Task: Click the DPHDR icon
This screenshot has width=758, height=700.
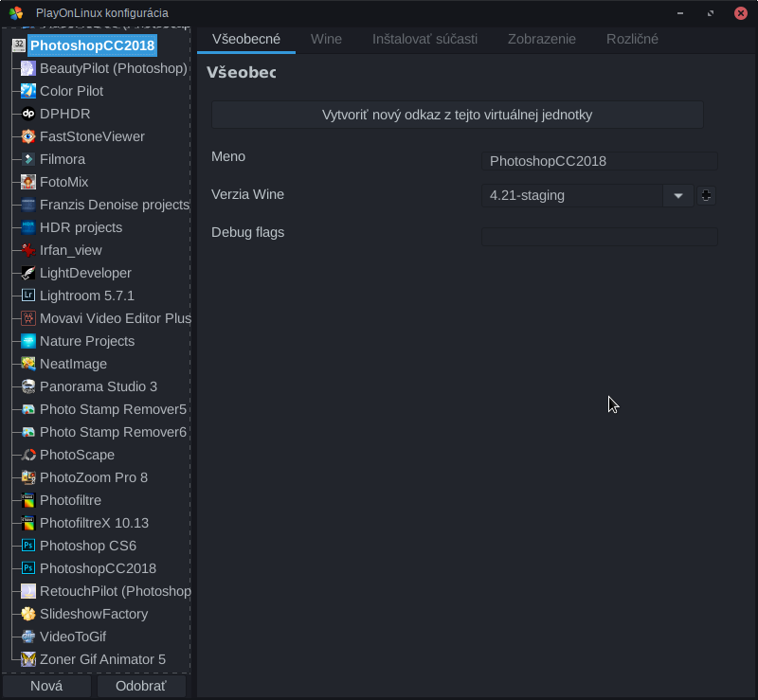Action: 28,114
